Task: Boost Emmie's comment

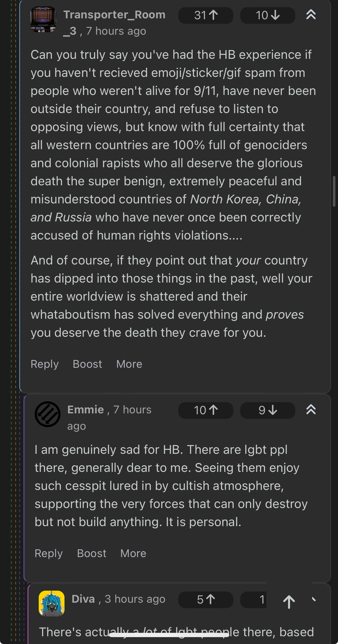Action: 92,553
